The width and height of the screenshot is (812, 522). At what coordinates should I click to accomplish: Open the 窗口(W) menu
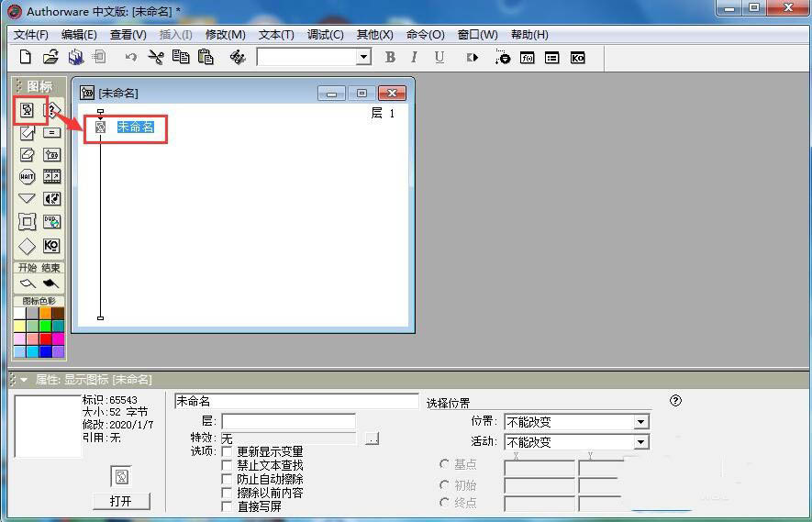pos(477,35)
